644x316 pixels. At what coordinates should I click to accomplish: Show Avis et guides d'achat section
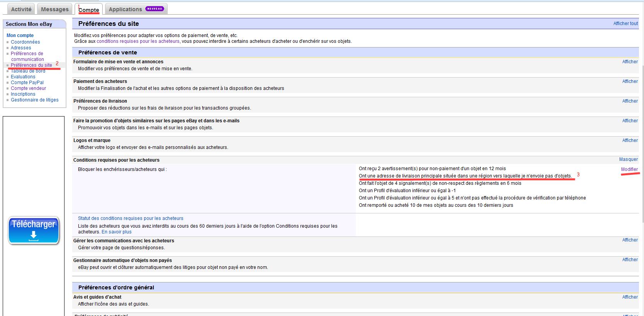[630, 297]
